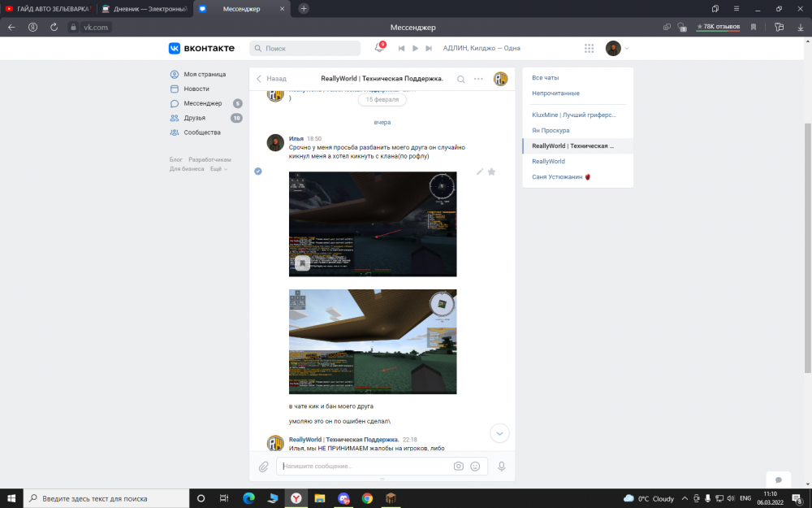Skip to next track in header player

(428, 48)
